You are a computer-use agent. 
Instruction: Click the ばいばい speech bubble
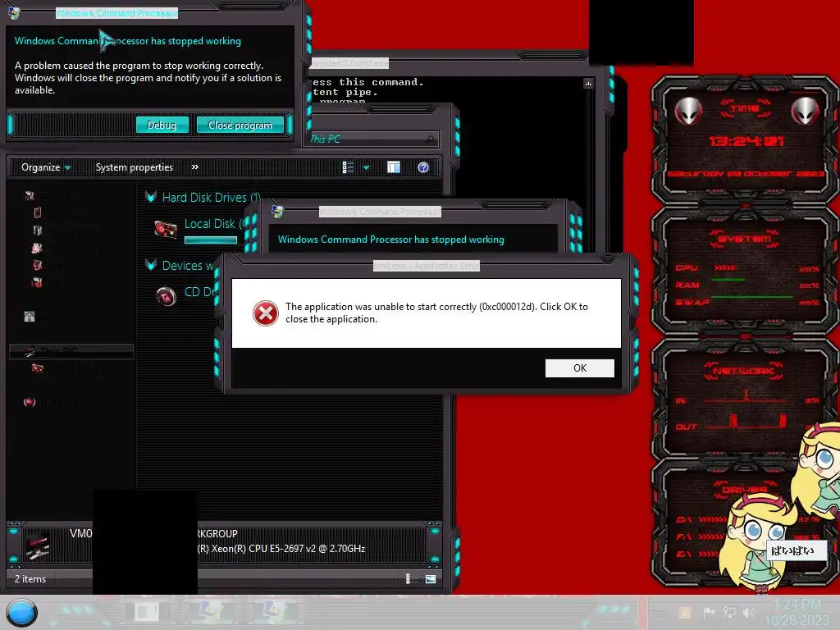(x=796, y=550)
